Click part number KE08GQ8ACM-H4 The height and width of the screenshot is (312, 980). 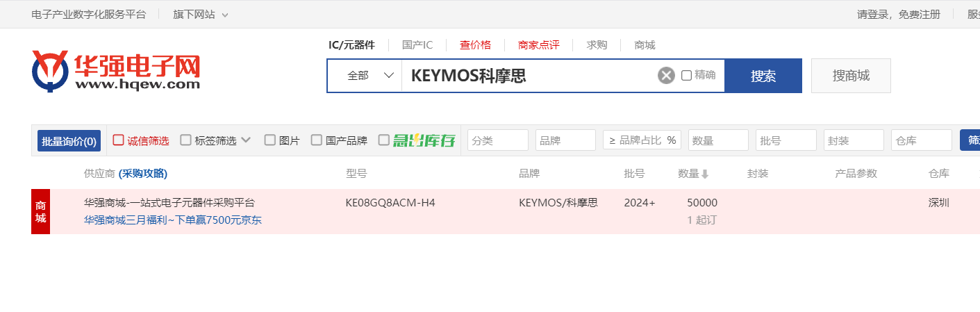(x=390, y=203)
